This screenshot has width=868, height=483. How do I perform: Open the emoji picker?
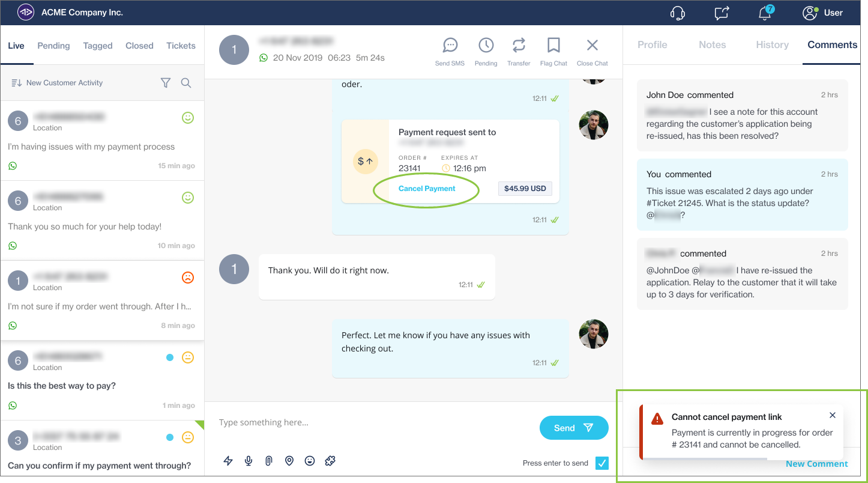coord(310,461)
